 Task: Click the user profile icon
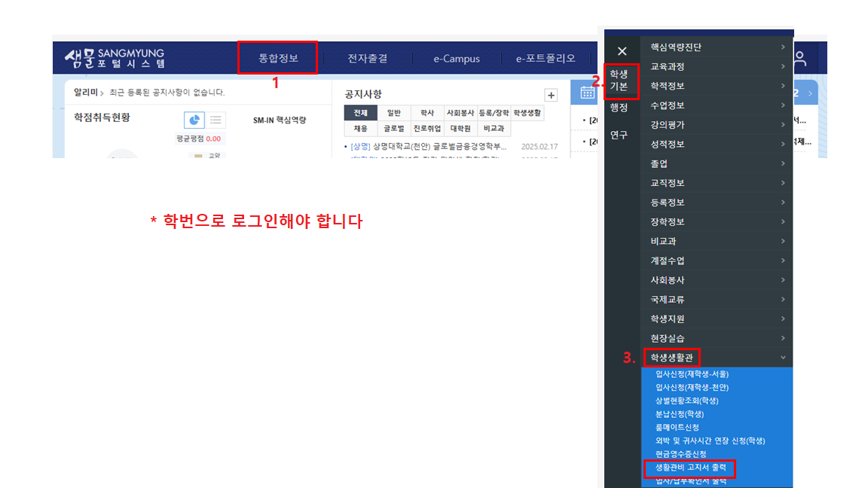pos(799,58)
